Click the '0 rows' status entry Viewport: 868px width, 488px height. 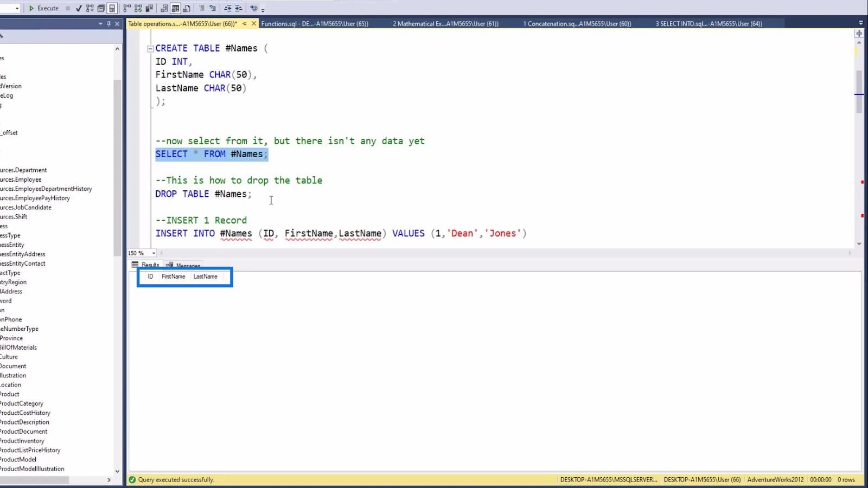(x=846, y=480)
